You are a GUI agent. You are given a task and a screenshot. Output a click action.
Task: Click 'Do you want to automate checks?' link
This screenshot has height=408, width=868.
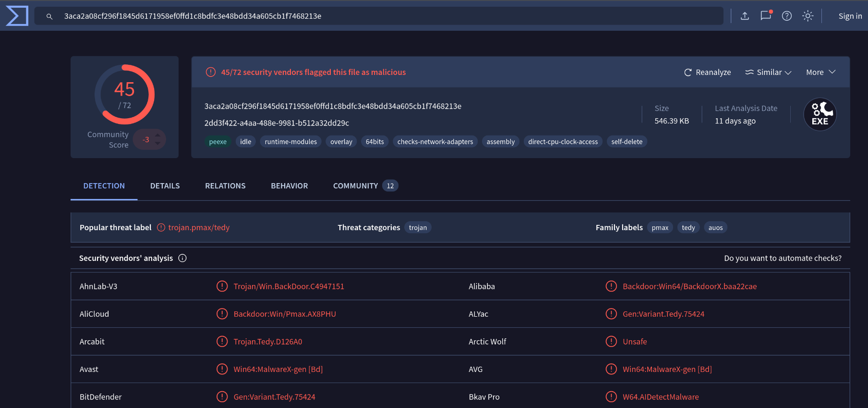click(783, 258)
